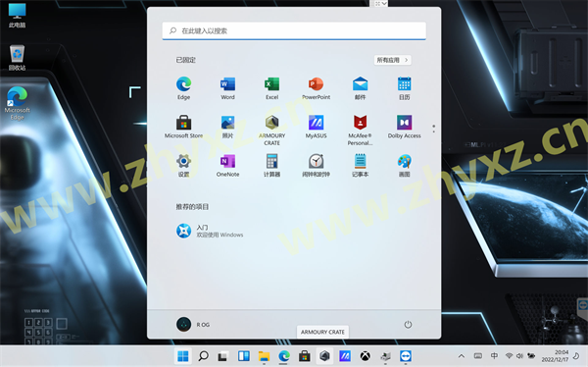Open PowerPoint pinned app
588x367 pixels.
pyautogui.click(x=317, y=88)
